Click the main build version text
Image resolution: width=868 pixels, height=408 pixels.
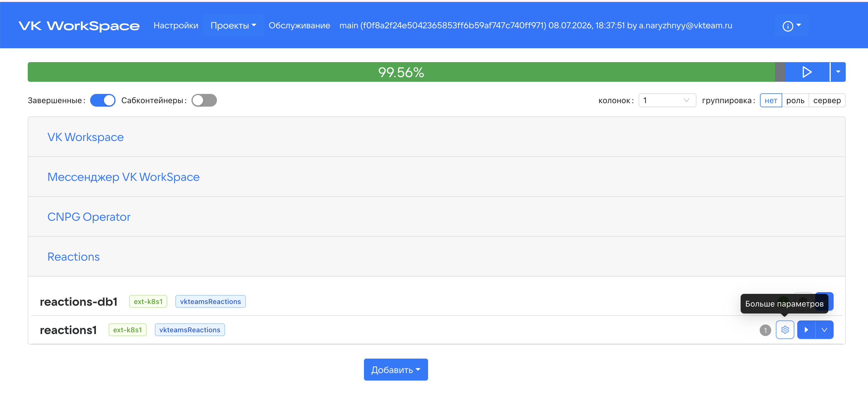[x=536, y=25]
